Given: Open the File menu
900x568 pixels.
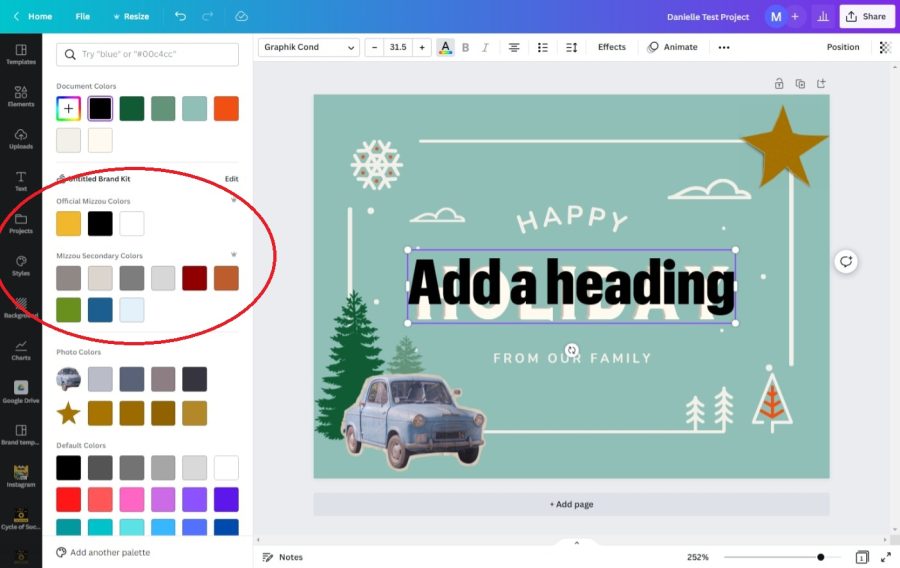Looking at the screenshot, I should (82, 16).
